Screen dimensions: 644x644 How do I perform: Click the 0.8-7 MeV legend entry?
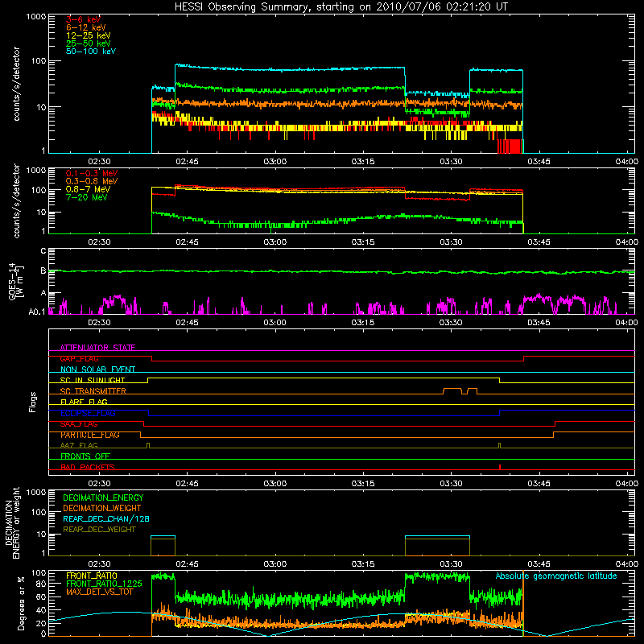pos(88,189)
